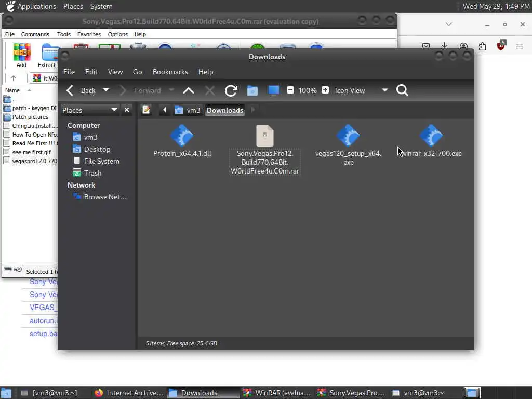The image size is (532, 399).
Task: Open the Bookmarks menu
Action: pos(170,72)
